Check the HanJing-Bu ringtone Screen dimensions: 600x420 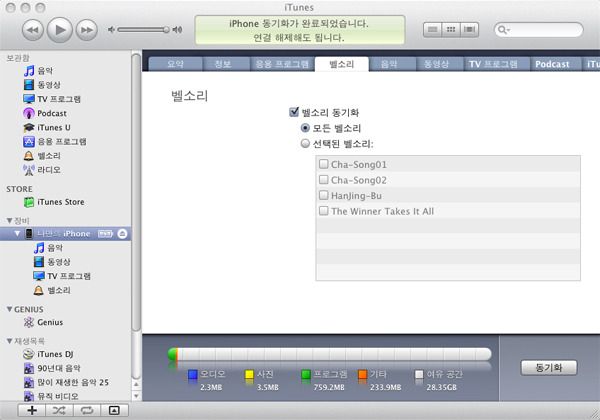pyautogui.click(x=324, y=195)
